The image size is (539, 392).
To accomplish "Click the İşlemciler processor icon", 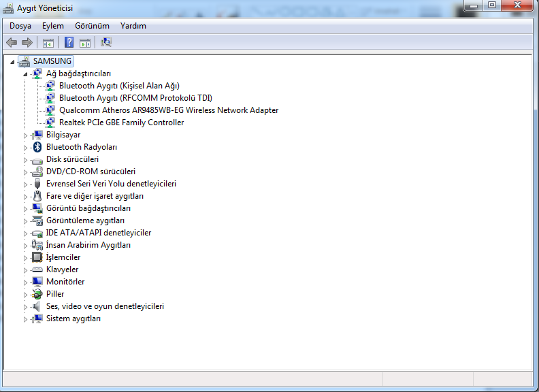I will [37, 257].
